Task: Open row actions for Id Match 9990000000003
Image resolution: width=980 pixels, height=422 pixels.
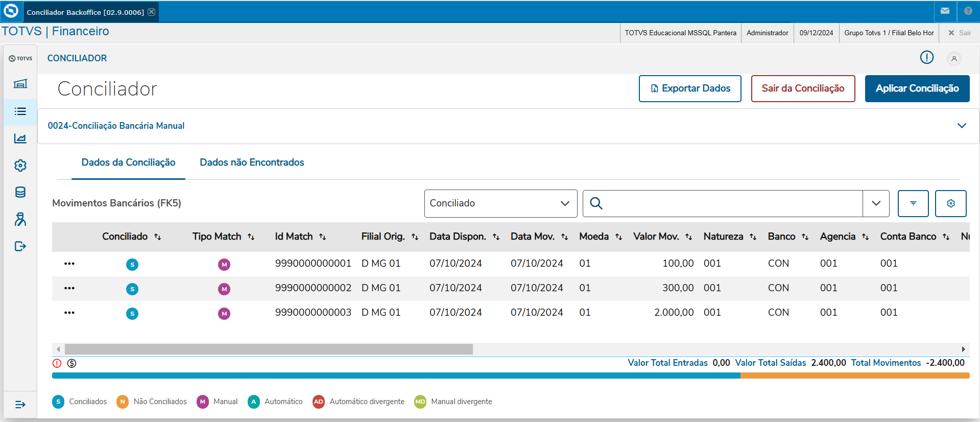Action: (x=69, y=313)
